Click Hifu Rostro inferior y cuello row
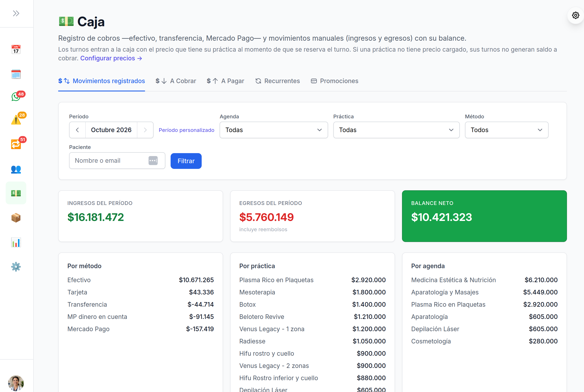The image size is (584, 392). tap(312, 378)
